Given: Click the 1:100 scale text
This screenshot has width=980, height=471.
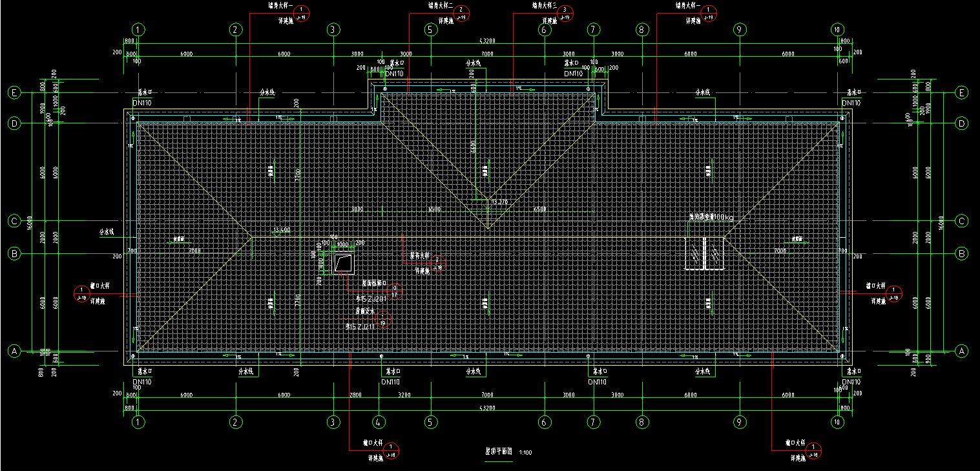Looking at the screenshot, I should (525, 453).
